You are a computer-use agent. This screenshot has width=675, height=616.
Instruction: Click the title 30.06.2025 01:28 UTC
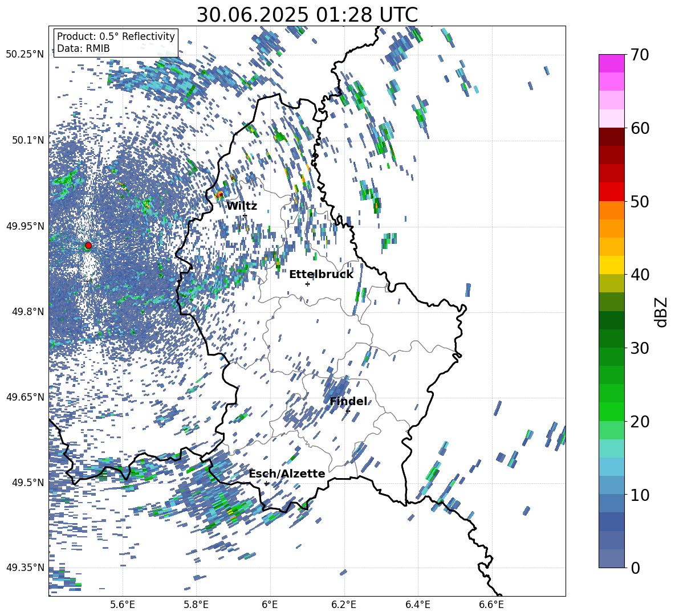point(307,15)
